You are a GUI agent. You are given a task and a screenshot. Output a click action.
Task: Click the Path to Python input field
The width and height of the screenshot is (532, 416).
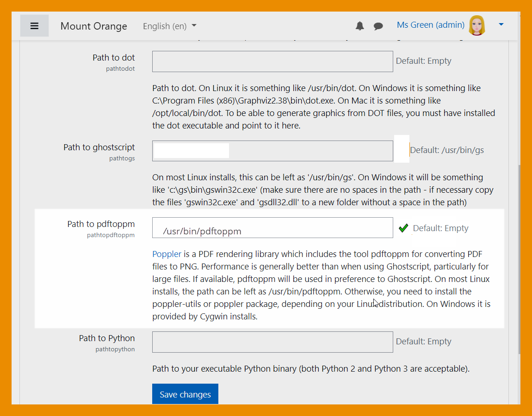pyautogui.click(x=272, y=342)
